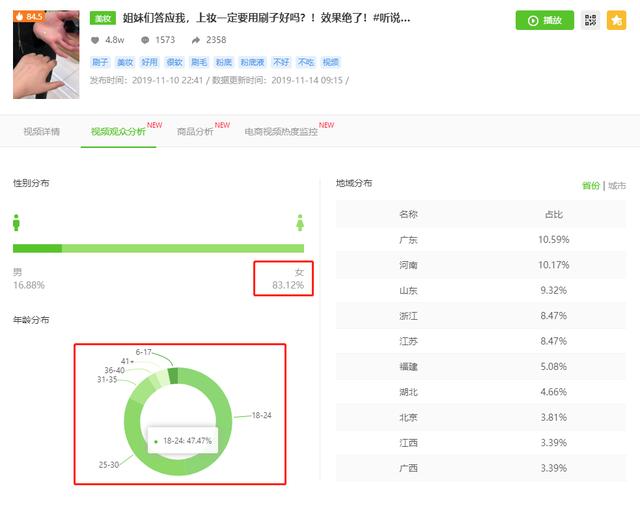
Task: Click the 18-24 donut chart label
Action: 262,415
